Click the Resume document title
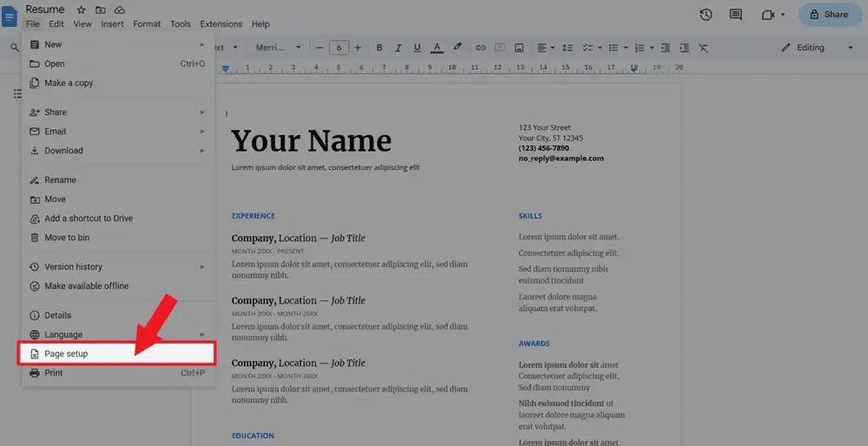 pos(45,10)
